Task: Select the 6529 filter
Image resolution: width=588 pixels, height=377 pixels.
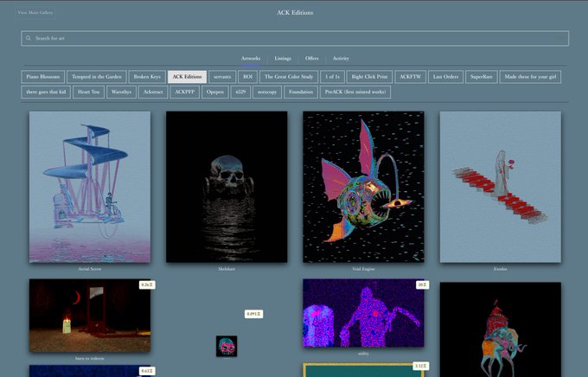Action: (240, 92)
